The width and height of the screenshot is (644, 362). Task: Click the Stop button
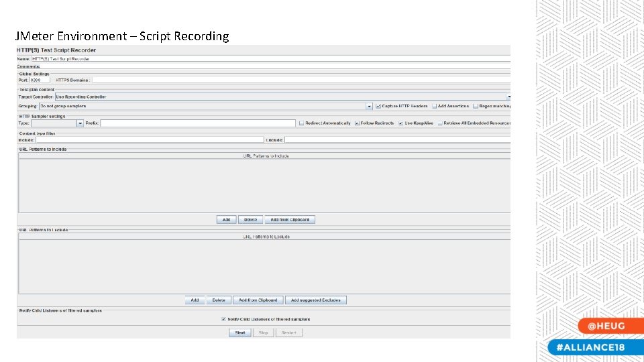(x=263, y=333)
